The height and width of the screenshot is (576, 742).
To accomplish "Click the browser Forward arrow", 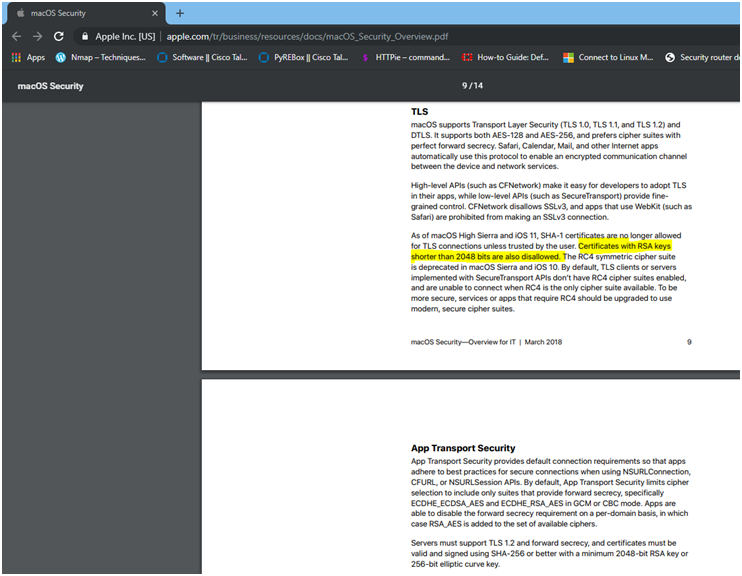I will pos(37,36).
